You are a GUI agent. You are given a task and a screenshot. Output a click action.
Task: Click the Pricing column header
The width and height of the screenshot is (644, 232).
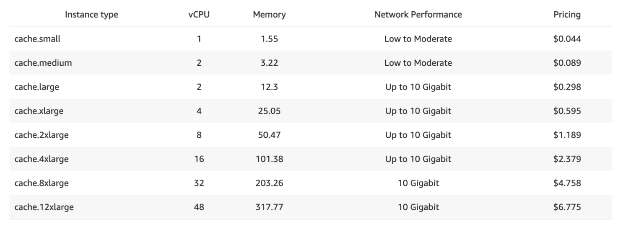click(567, 15)
